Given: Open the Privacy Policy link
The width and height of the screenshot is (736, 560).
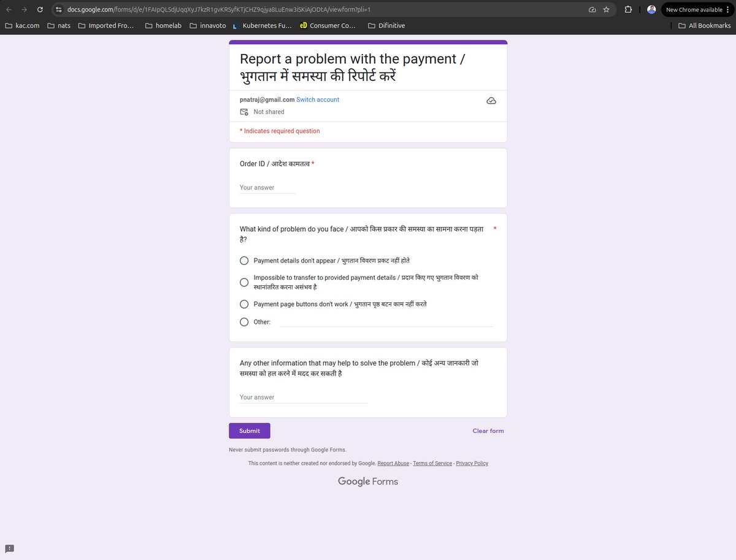Looking at the screenshot, I should click(x=472, y=463).
